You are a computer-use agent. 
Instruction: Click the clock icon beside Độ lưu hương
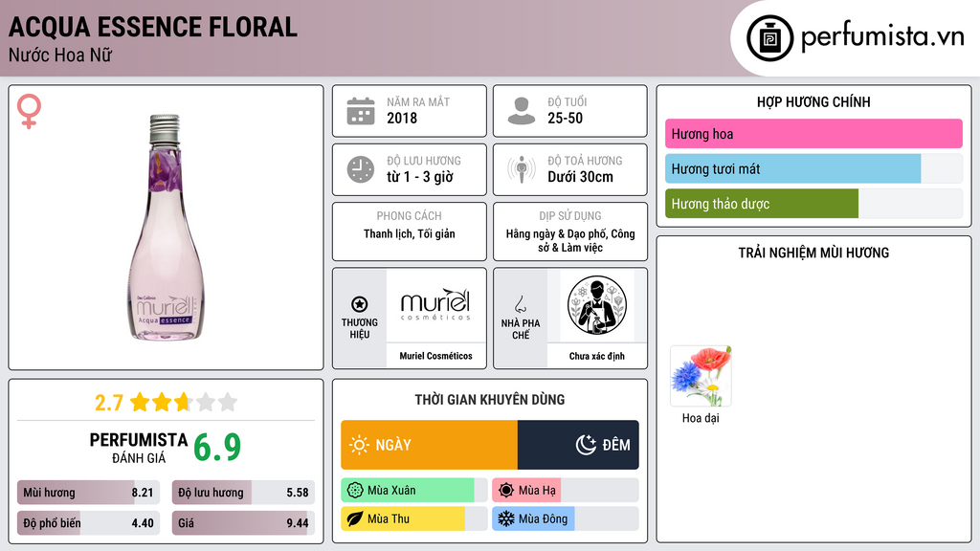pos(361,169)
